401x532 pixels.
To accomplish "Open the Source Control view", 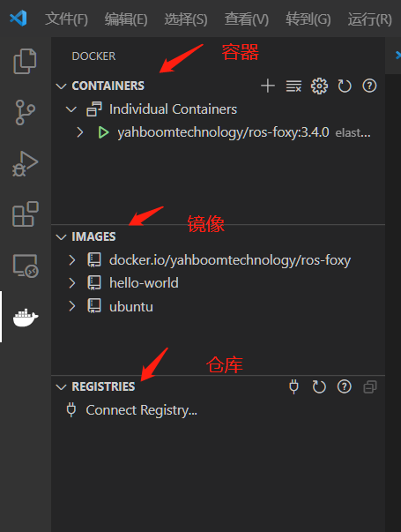I will click(x=25, y=112).
